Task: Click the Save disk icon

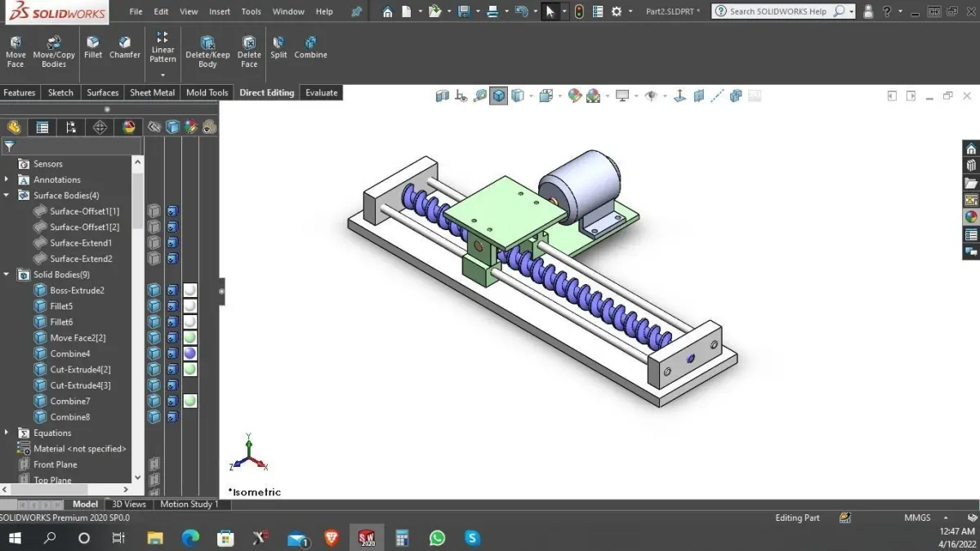Action: pyautogui.click(x=464, y=11)
